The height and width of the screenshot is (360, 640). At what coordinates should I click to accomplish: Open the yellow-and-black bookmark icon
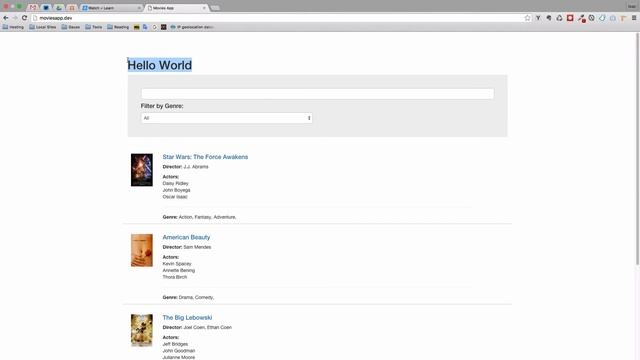coord(137,27)
